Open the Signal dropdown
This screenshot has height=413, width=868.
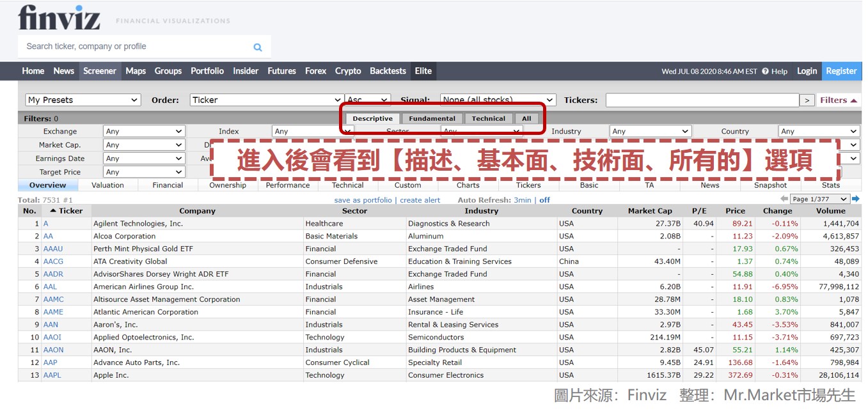click(x=498, y=100)
